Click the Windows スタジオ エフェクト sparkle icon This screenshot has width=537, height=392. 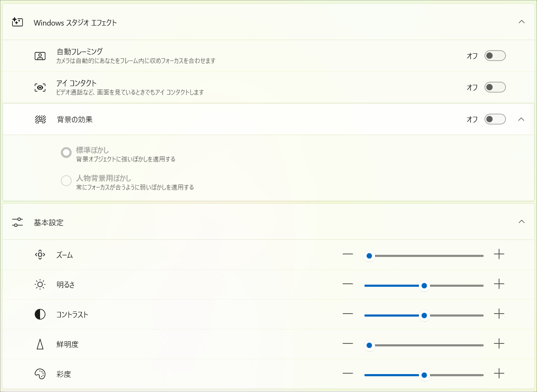tap(17, 22)
